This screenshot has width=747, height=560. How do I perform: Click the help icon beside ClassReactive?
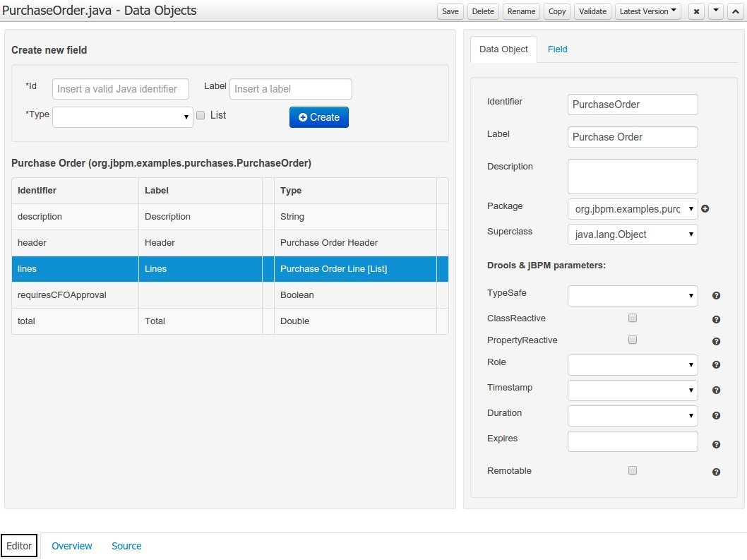point(716,319)
